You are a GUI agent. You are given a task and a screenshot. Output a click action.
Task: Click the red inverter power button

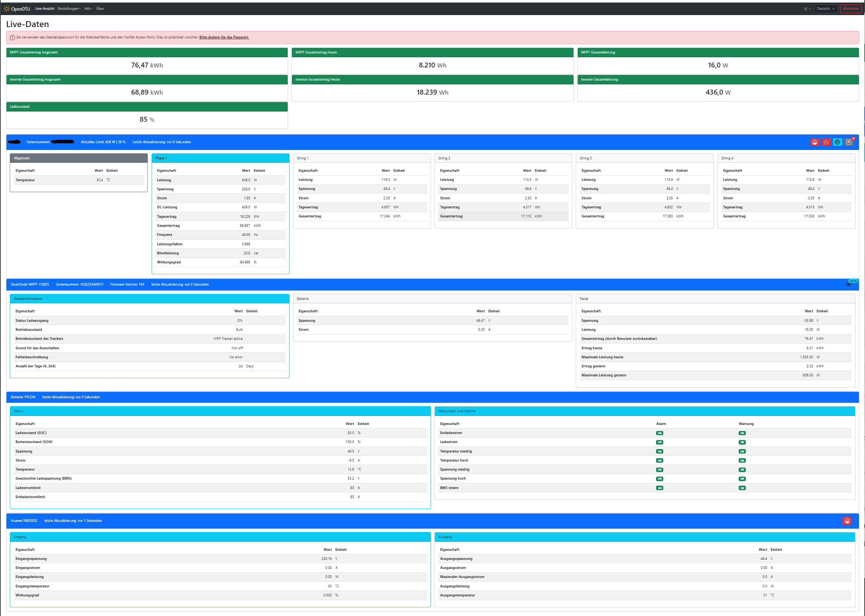click(826, 142)
